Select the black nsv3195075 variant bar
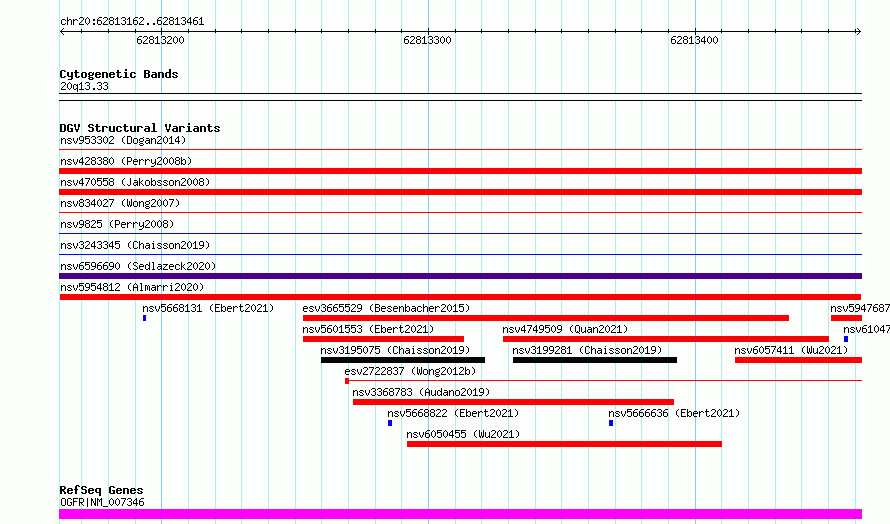 (403, 360)
